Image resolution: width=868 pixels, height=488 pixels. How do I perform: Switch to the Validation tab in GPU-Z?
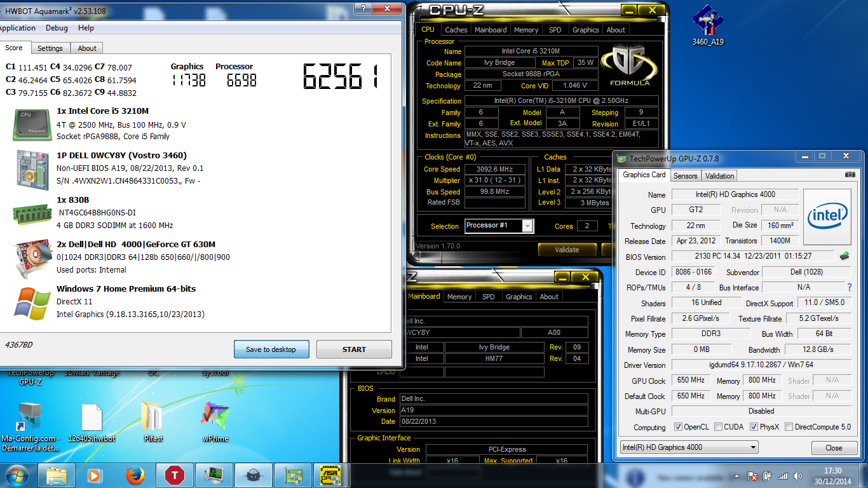click(x=719, y=176)
